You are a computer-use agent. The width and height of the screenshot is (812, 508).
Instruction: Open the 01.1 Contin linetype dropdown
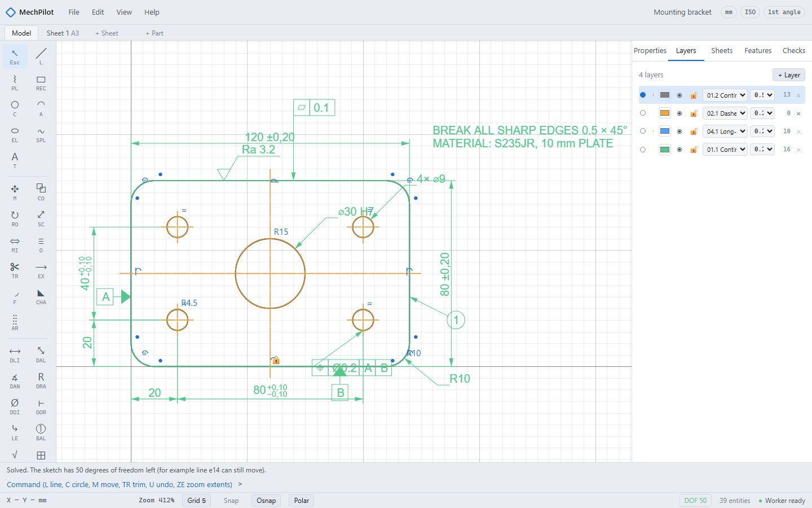pos(725,150)
